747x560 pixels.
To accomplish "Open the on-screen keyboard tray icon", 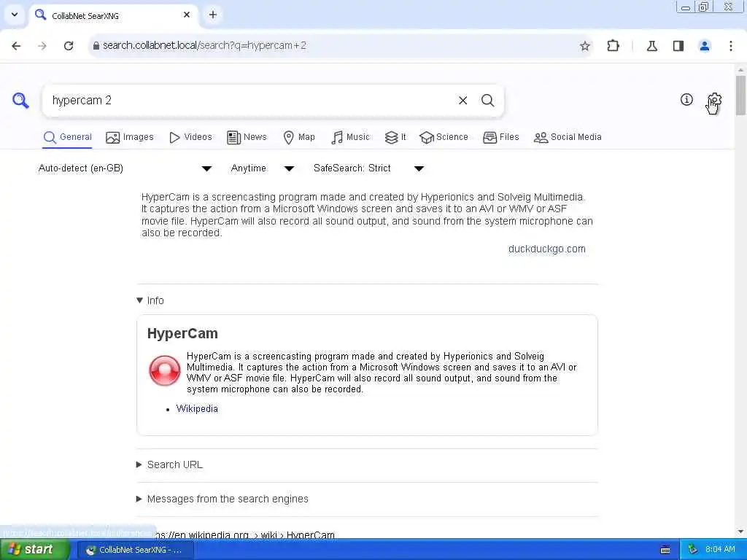I will [665, 550].
